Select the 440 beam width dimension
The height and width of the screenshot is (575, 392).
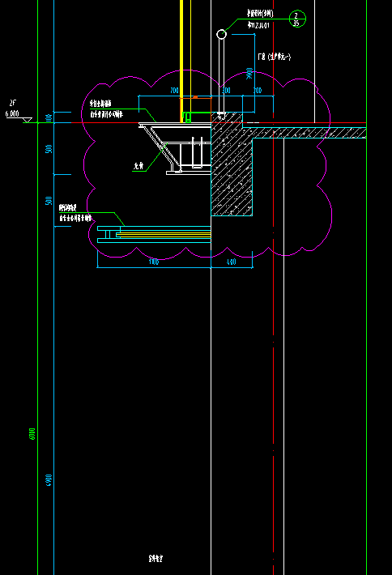[231, 262]
